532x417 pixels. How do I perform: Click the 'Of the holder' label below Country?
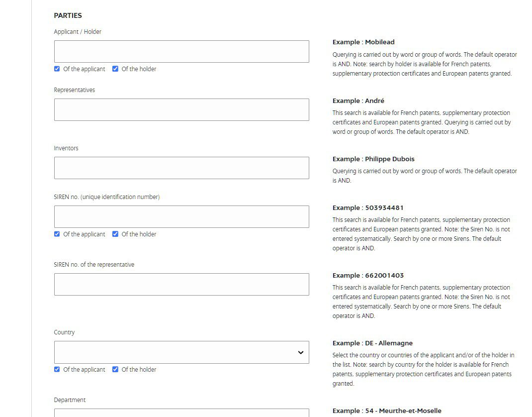coord(139,369)
